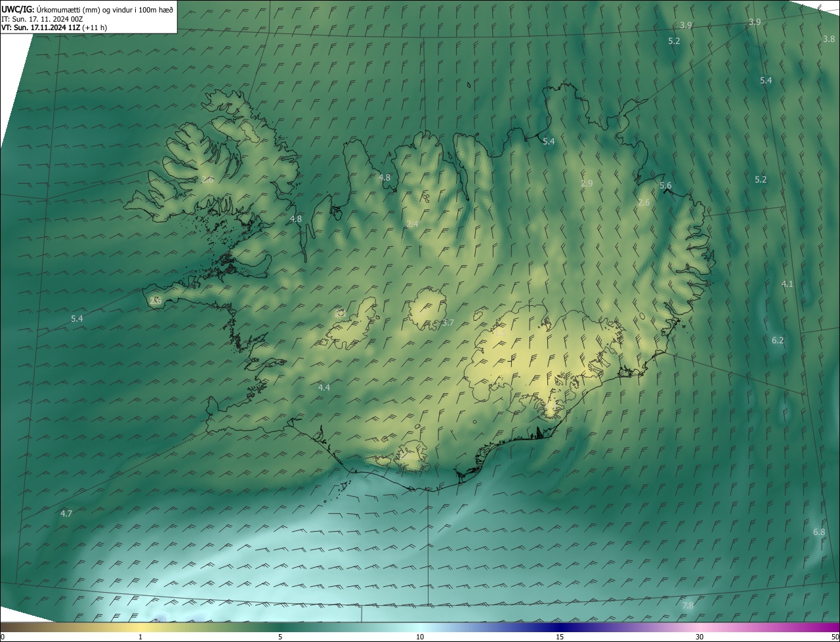This screenshot has width=840, height=642.
Task: Click the 15 mm tick on the colour scale
Action: click(x=560, y=637)
